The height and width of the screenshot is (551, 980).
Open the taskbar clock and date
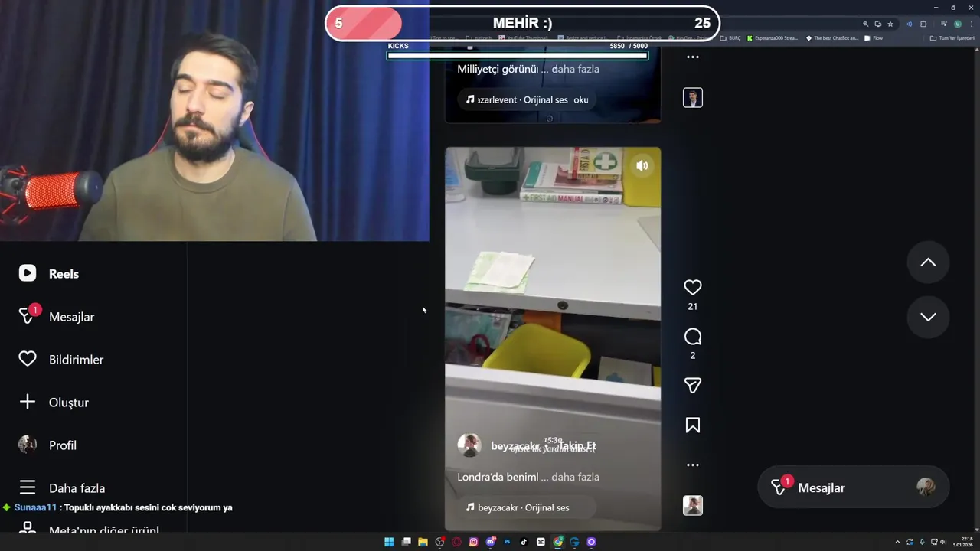962,542
